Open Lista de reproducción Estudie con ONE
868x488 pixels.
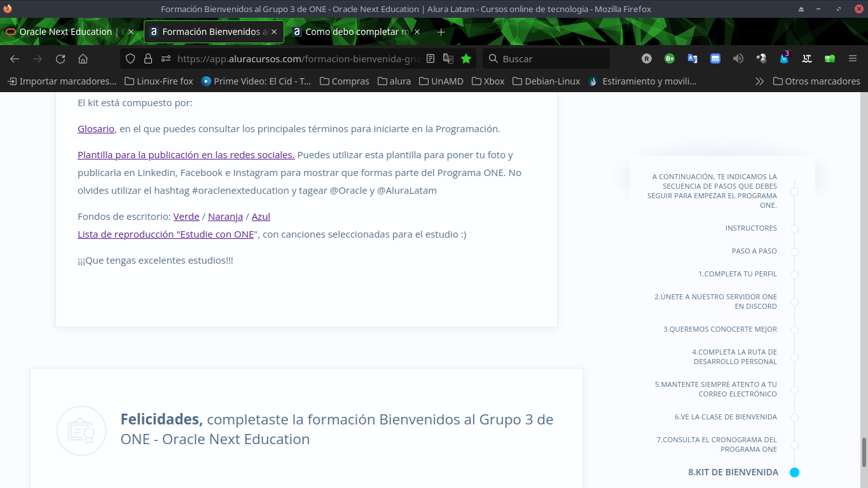[165, 234]
